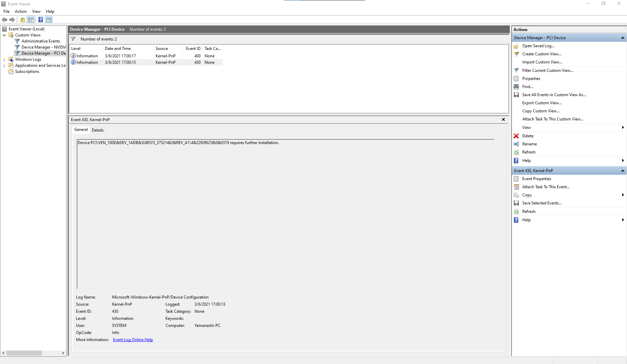Click the Information icon of Event ID 400 row
627x364 pixels.
point(73,56)
